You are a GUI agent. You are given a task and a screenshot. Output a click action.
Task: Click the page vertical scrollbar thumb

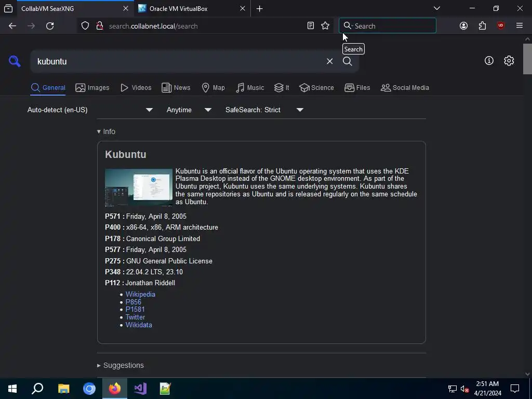pos(527,59)
